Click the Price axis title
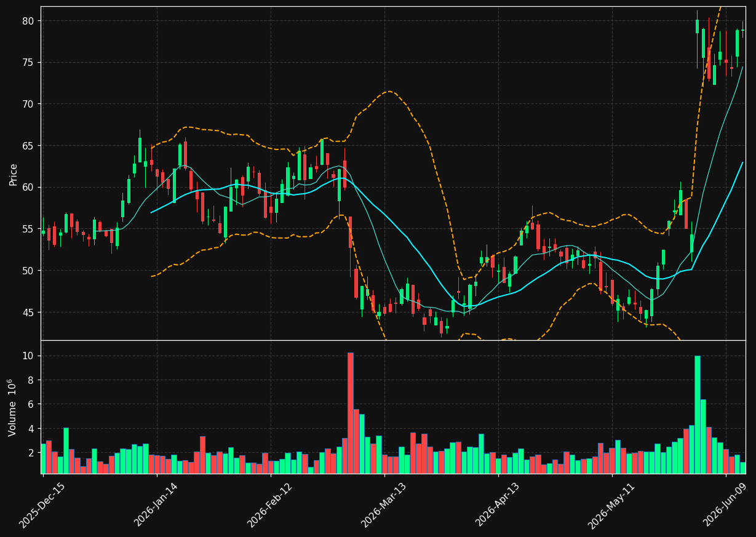The width and height of the screenshot is (756, 537). point(14,174)
